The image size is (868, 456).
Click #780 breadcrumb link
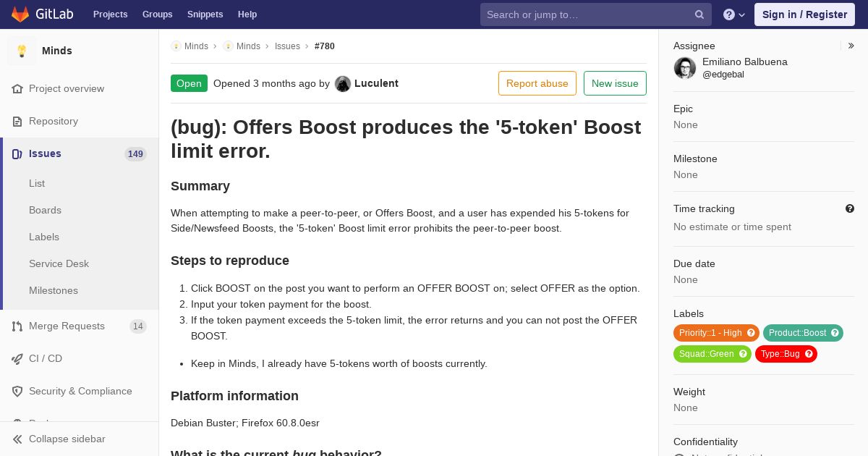pyautogui.click(x=325, y=46)
